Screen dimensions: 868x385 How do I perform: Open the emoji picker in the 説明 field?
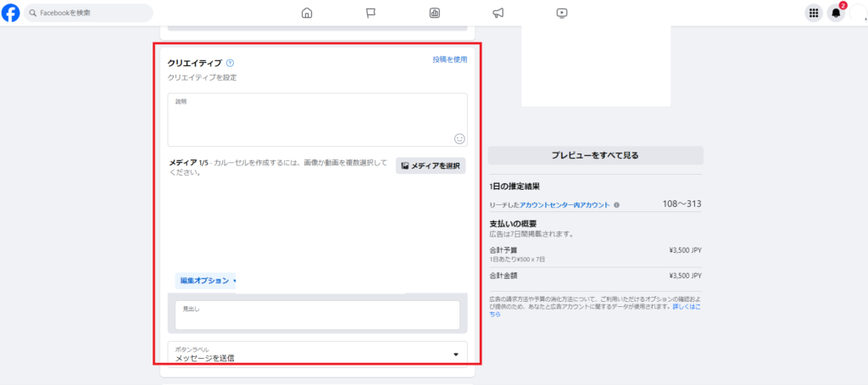point(459,138)
